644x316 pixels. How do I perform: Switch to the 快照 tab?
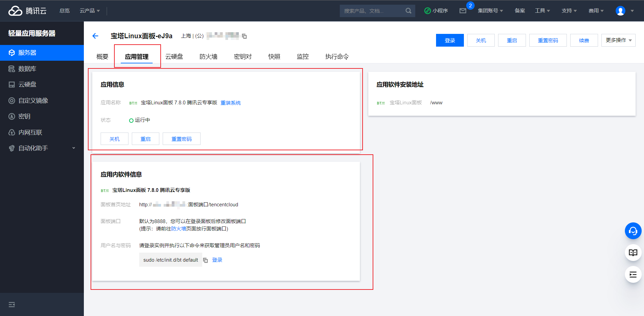click(x=274, y=57)
